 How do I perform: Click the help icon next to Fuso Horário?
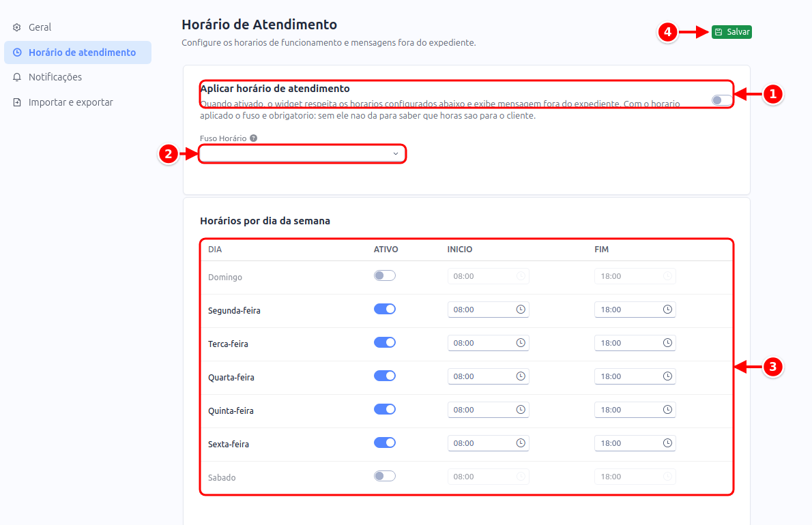click(253, 138)
